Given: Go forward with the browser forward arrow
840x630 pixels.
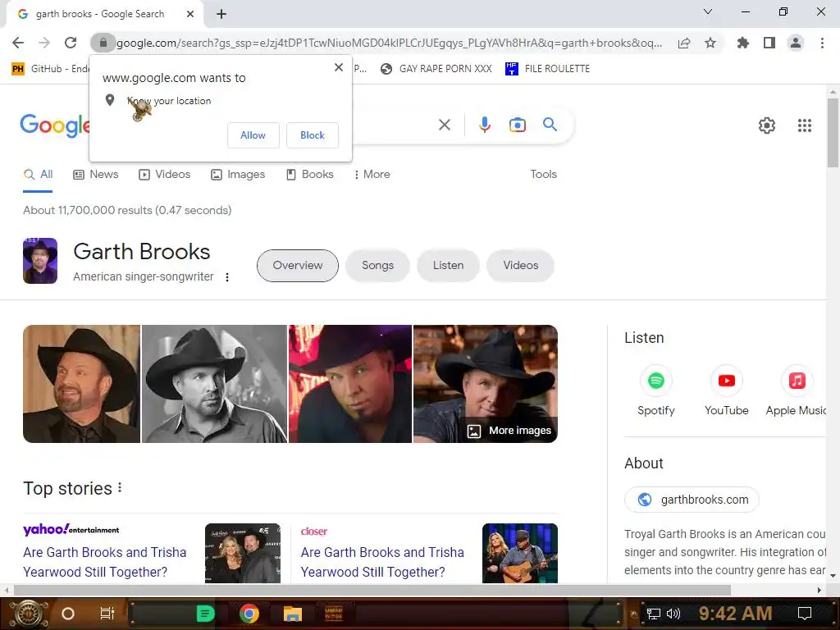Looking at the screenshot, I should click(44, 43).
